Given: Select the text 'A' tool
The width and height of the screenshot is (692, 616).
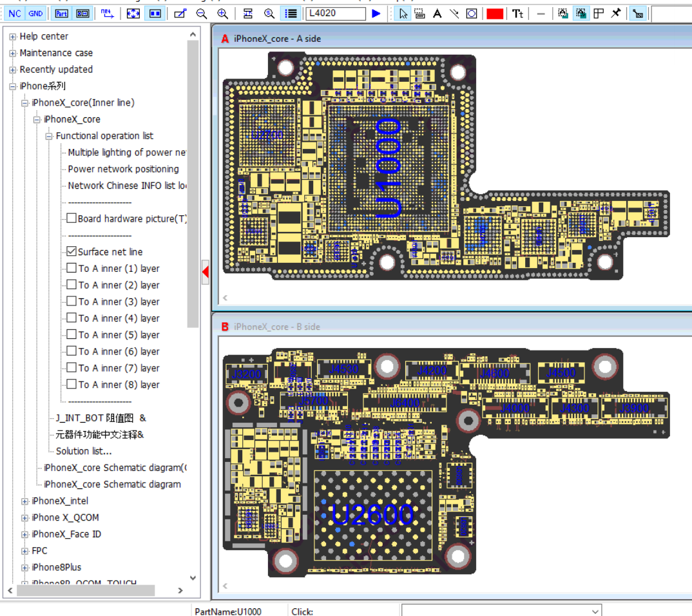Looking at the screenshot, I should 437,14.
